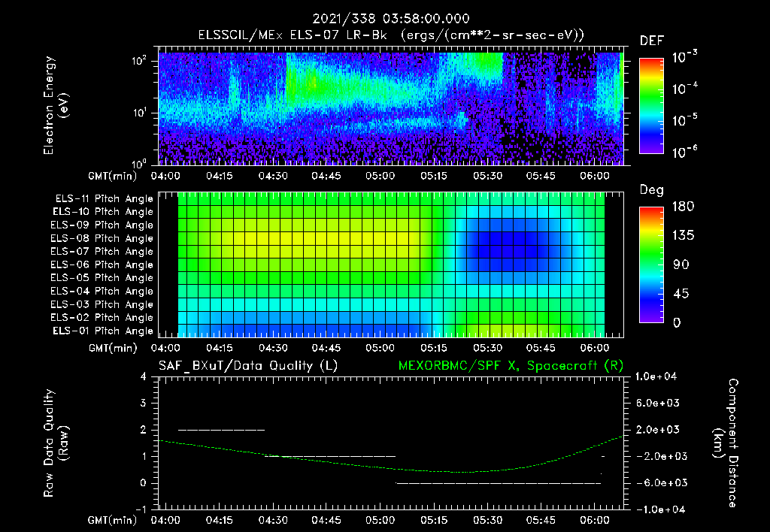Click the data quality line segment at level 1
This screenshot has height=532, width=770.
click(330, 456)
